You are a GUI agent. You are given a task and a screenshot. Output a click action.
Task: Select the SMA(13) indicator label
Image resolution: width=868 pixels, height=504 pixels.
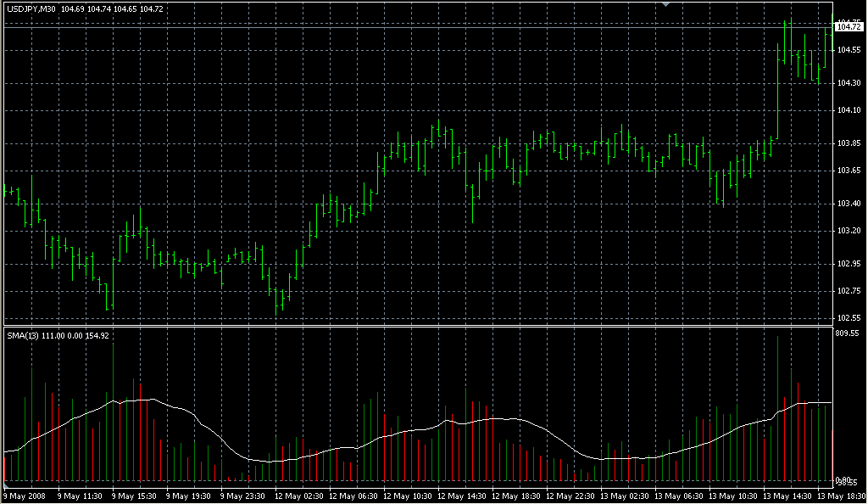(22, 336)
